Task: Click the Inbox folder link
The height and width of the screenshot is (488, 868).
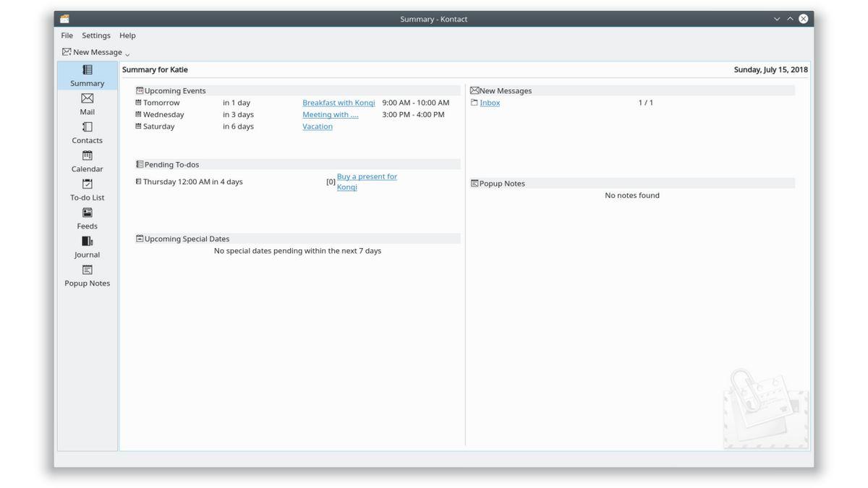Action: [x=490, y=103]
